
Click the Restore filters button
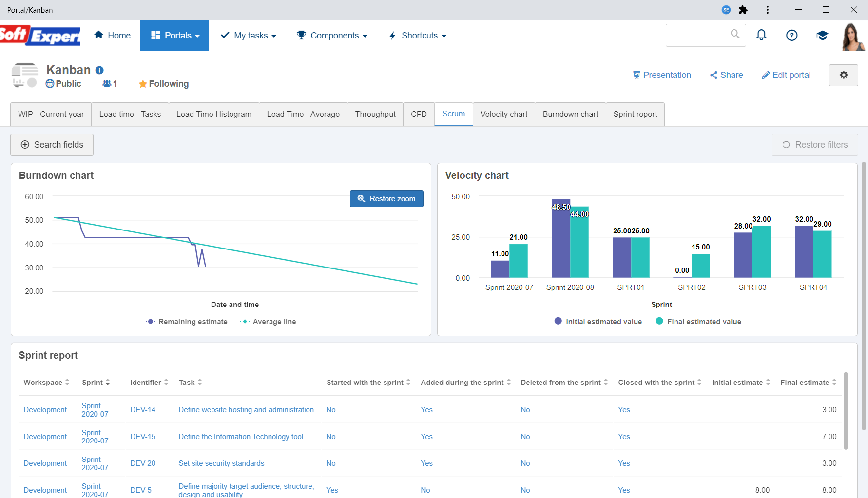815,145
